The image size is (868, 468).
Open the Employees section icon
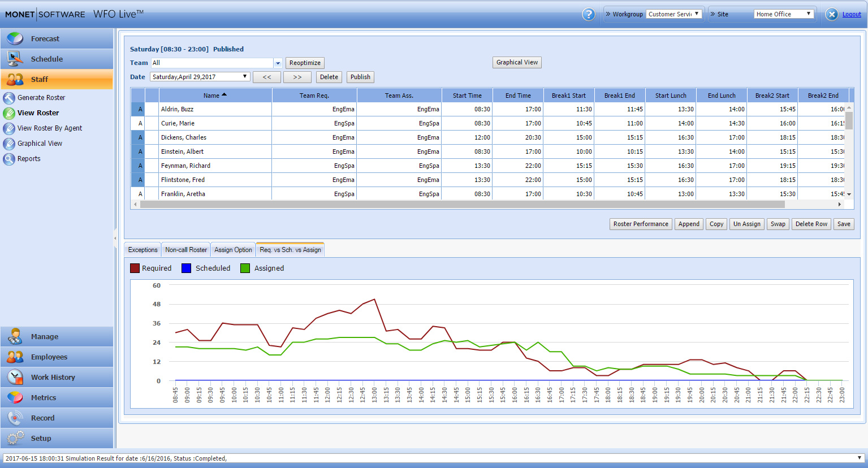[15, 357]
